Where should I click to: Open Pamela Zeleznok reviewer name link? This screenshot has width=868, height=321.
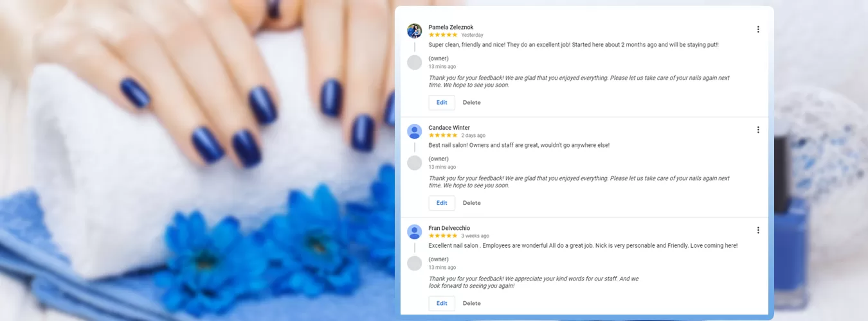pyautogui.click(x=451, y=27)
